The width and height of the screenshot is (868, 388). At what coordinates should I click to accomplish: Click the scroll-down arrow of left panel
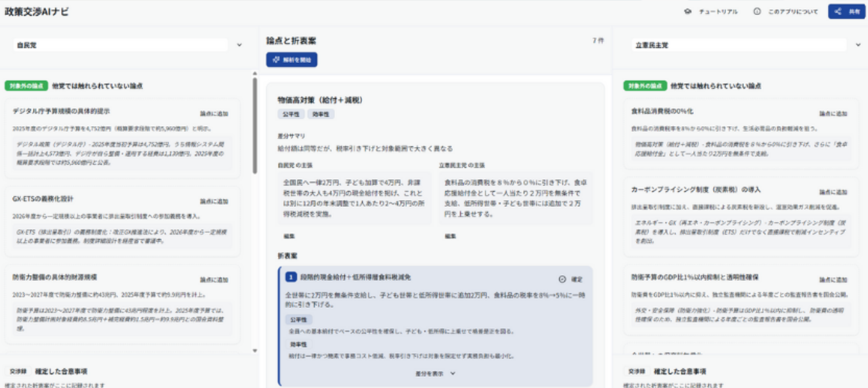(255, 351)
